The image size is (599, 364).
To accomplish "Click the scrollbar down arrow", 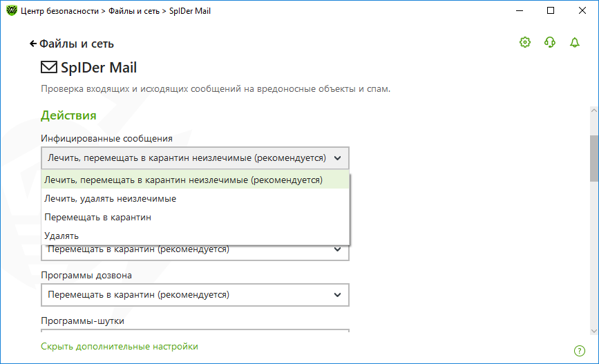I will [594, 331].
